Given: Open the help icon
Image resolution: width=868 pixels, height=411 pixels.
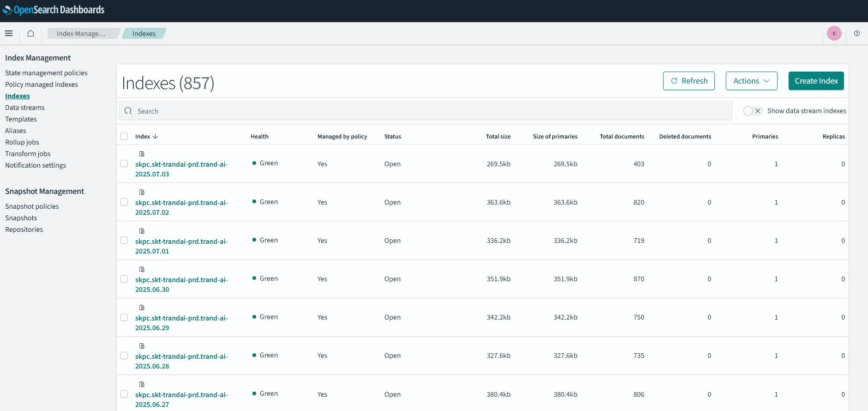Looking at the screenshot, I should coord(856,33).
